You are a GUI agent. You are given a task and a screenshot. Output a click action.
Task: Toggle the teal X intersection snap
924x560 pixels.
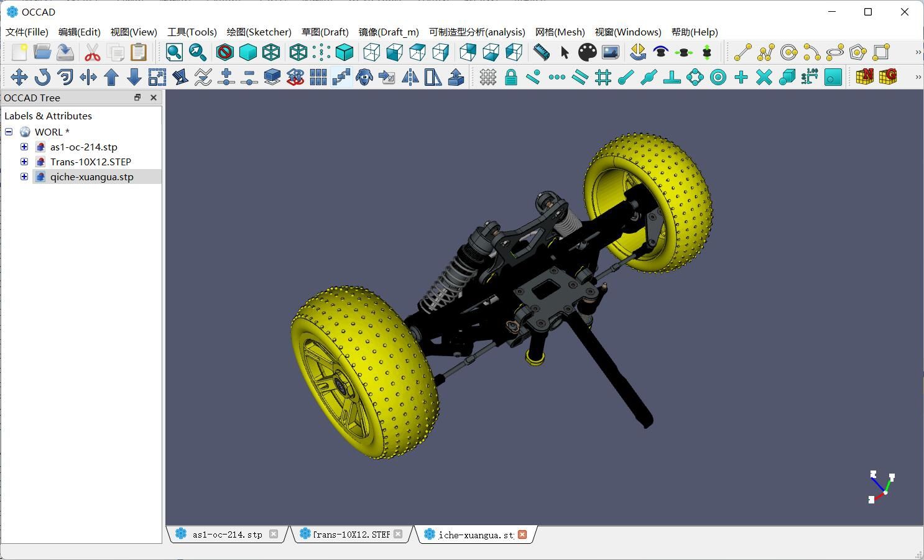764,77
